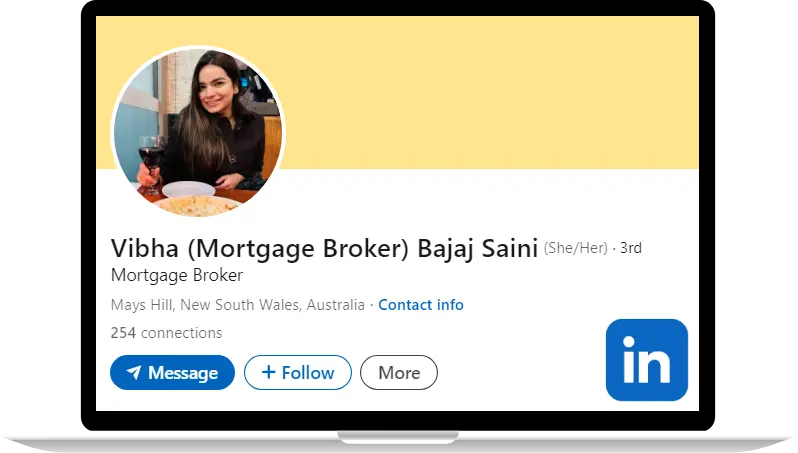Follow Vibha using the Follow button label
798x453 pixels.
coord(308,373)
